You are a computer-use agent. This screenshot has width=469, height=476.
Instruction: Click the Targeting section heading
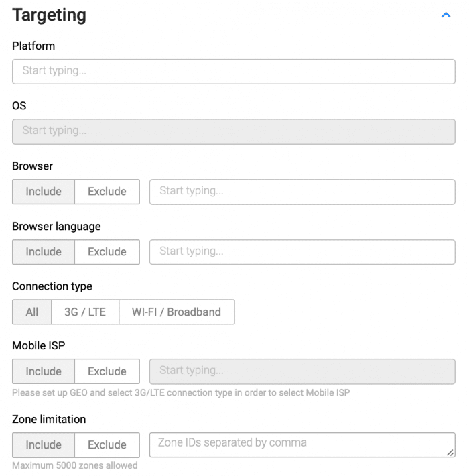pos(50,15)
